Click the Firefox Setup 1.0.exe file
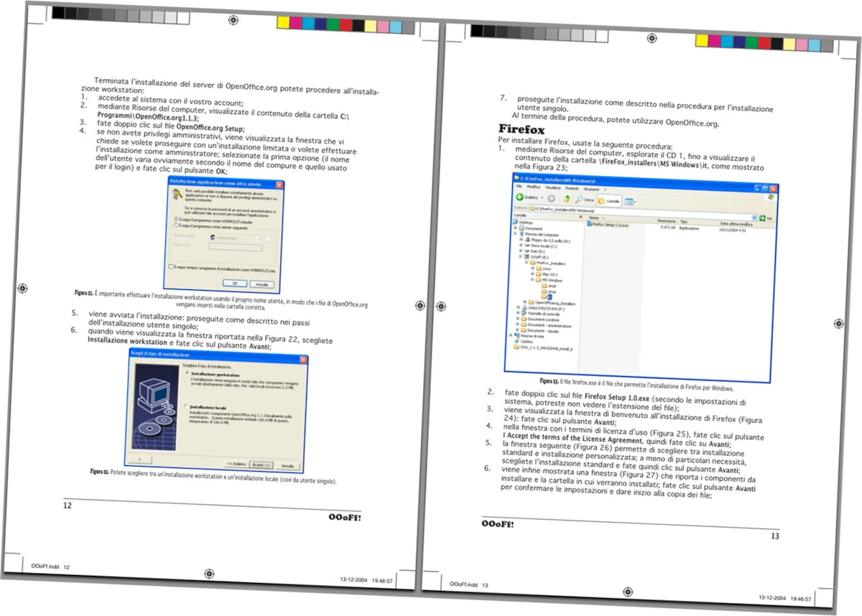 click(608, 225)
